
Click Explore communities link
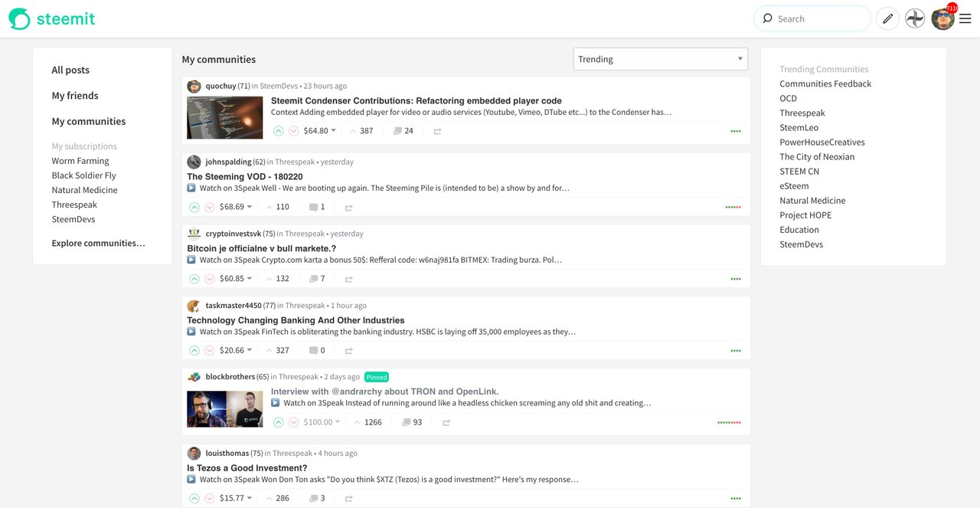[99, 243]
